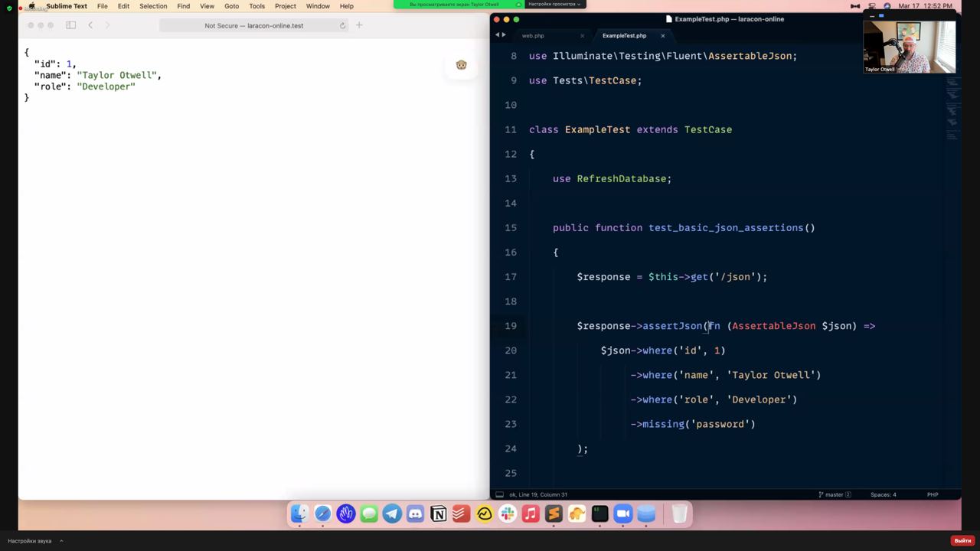Click the Control Center menu bar icon
Viewport: 980px width, 551px height.
[871, 6]
